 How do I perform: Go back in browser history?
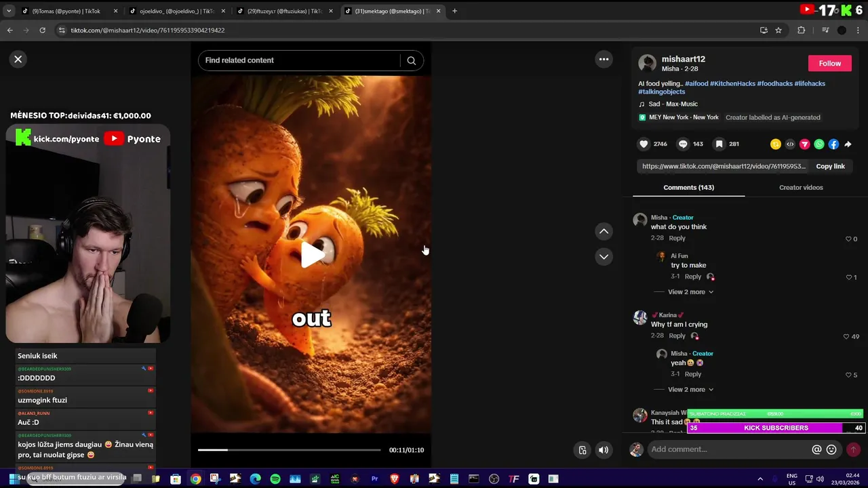[9, 30]
